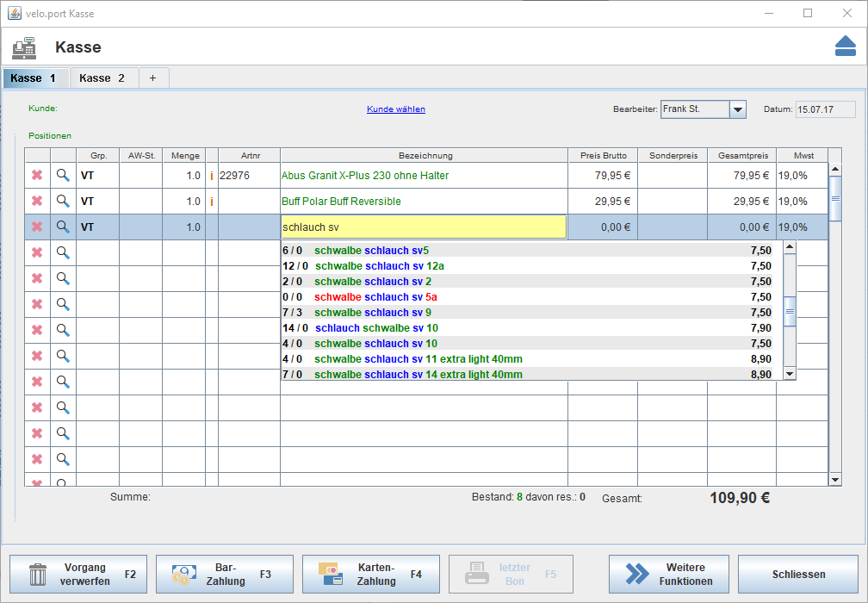Click the cash register icon in header

24,47
